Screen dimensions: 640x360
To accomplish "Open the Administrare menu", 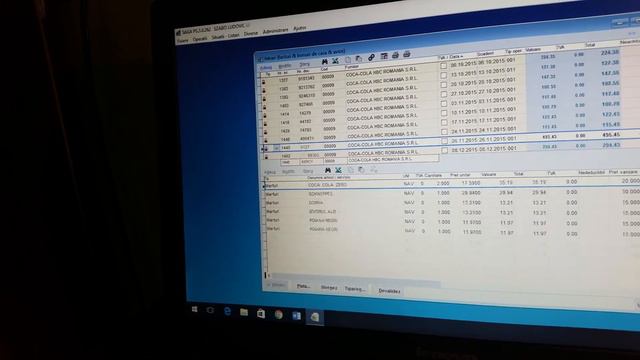I will click(275, 31).
